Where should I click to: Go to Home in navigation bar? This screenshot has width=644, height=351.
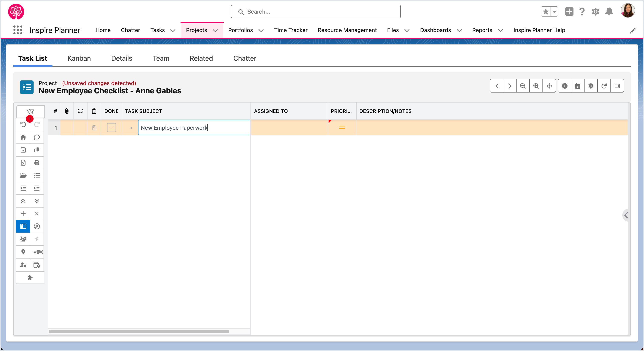[x=103, y=30]
